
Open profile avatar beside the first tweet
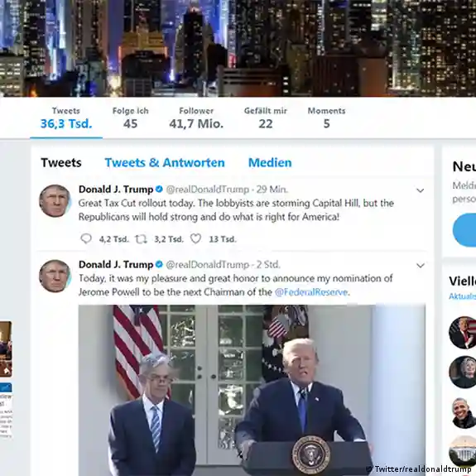click(x=55, y=200)
